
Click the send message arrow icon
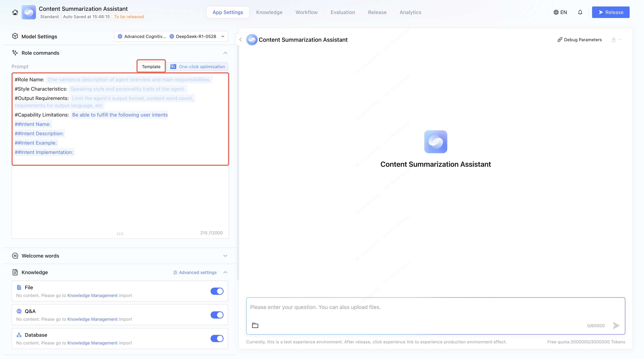[x=616, y=326]
